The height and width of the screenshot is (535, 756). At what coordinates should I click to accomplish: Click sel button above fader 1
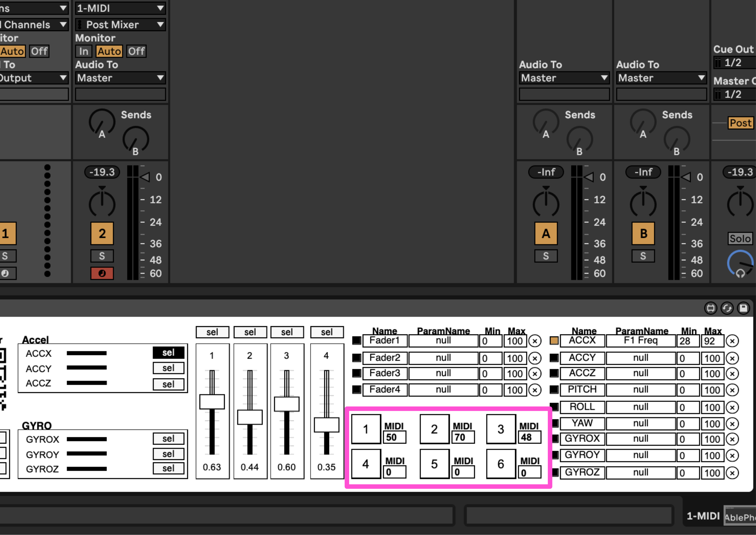click(x=212, y=332)
